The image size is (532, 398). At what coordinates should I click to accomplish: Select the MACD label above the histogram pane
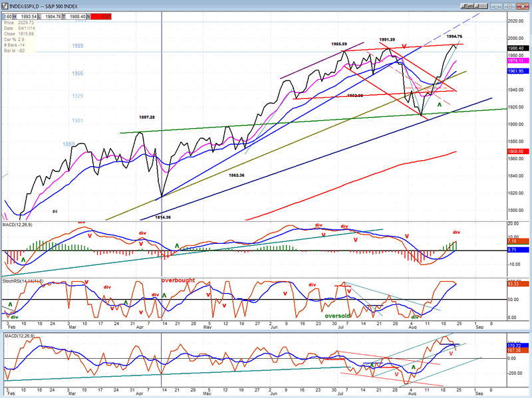point(17,225)
